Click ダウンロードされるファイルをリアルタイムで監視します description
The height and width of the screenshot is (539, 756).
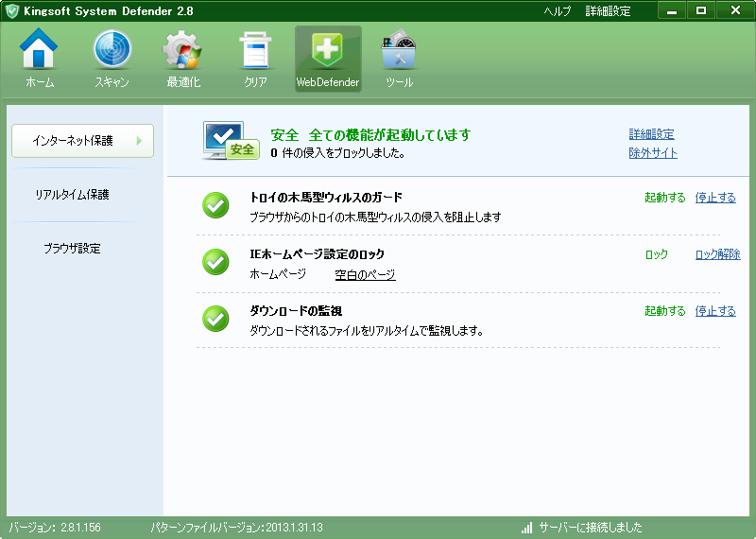click(x=367, y=331)
